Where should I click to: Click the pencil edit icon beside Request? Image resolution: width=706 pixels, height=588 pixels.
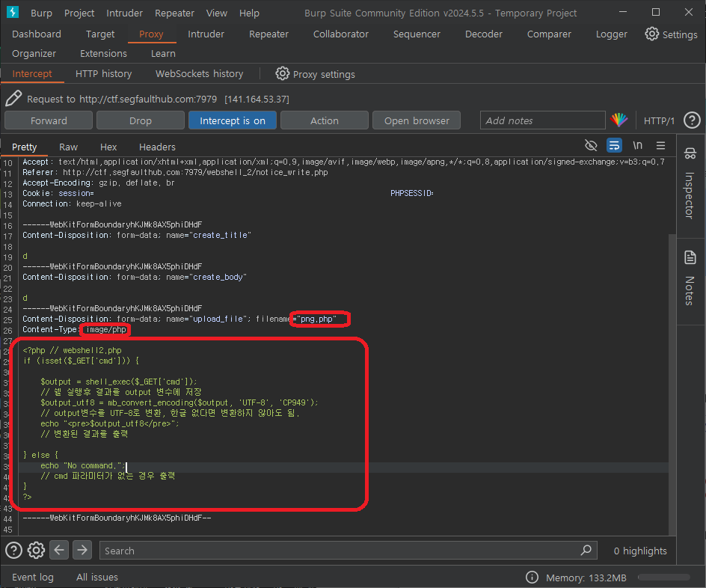pyautogui.click(x=13, y=98)
